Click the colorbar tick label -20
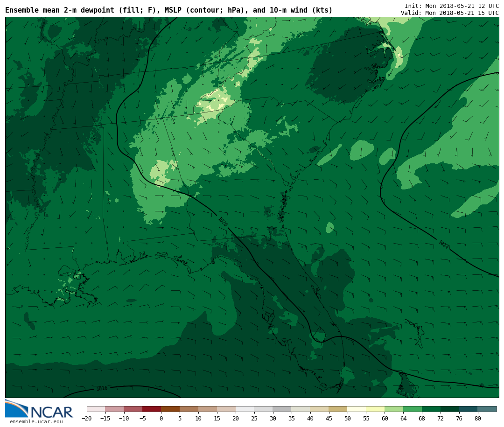The width and height of the screenshot is (504, 427). point(87,418)
